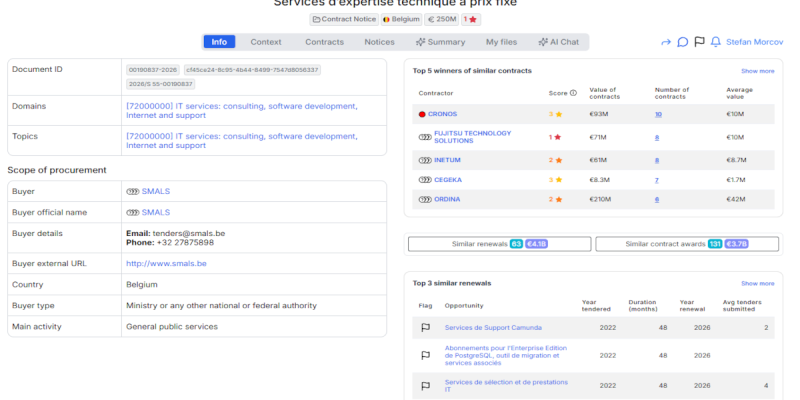Open the Contracts tab
800x400 pixels.
(324, 42)
